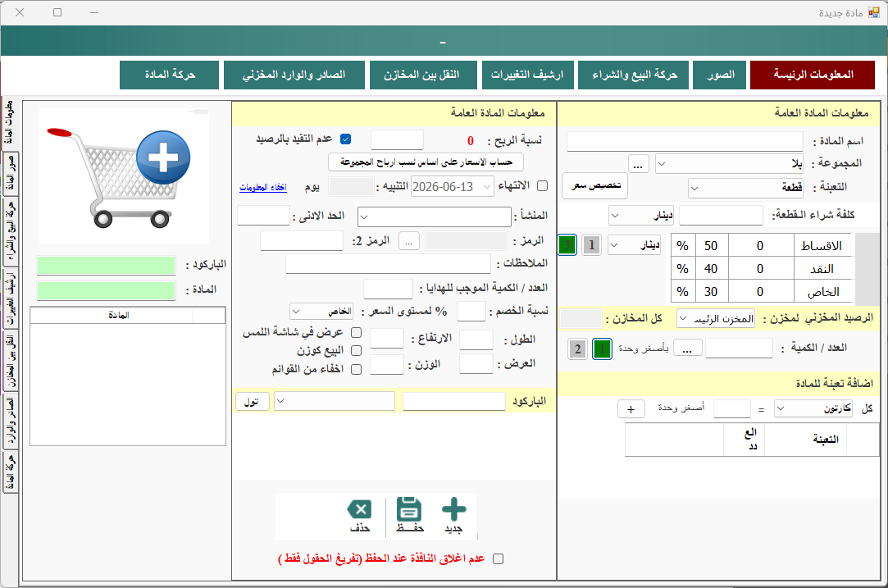
Task: Click the plus button to add packaging
Action: [x=631, y=409]
